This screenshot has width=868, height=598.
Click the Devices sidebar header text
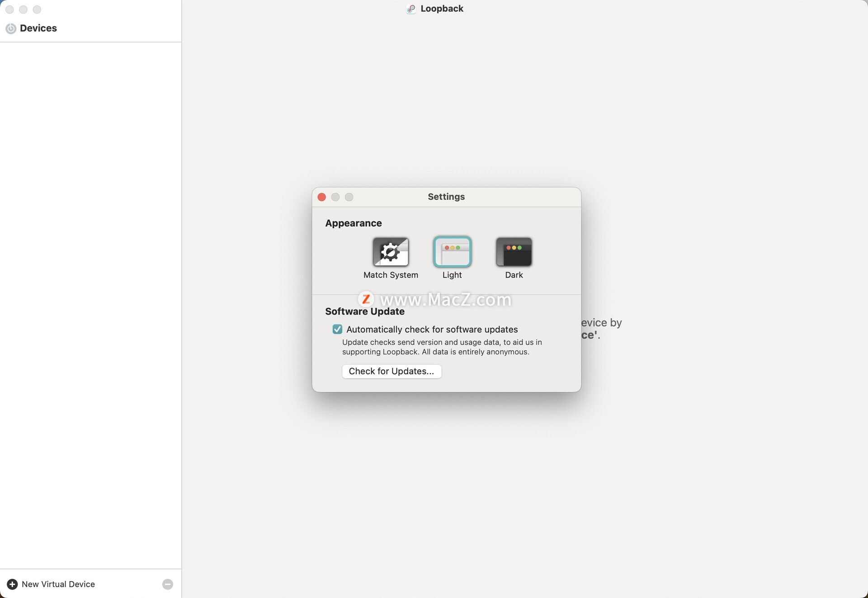click(38, 28)
